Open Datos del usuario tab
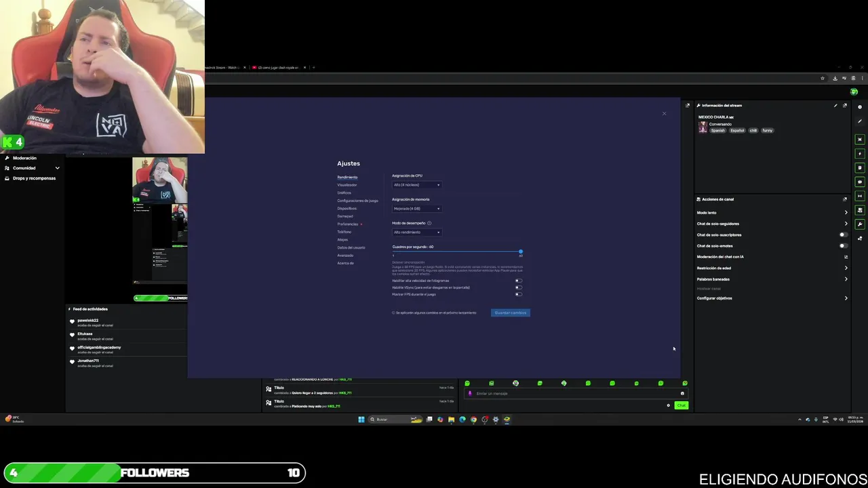 coord(351,247)
